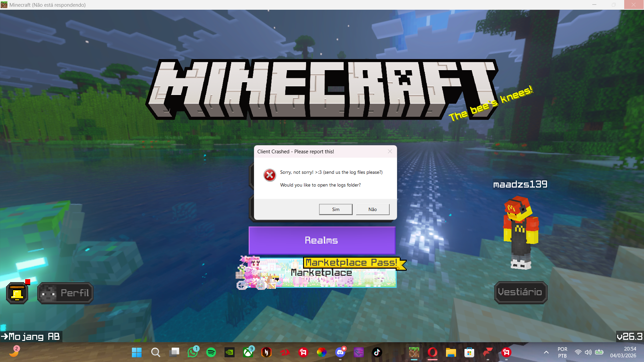Open File Explorer from the taskbar
The height and width of the screenshot is (362, 644).
pos(451,352)
